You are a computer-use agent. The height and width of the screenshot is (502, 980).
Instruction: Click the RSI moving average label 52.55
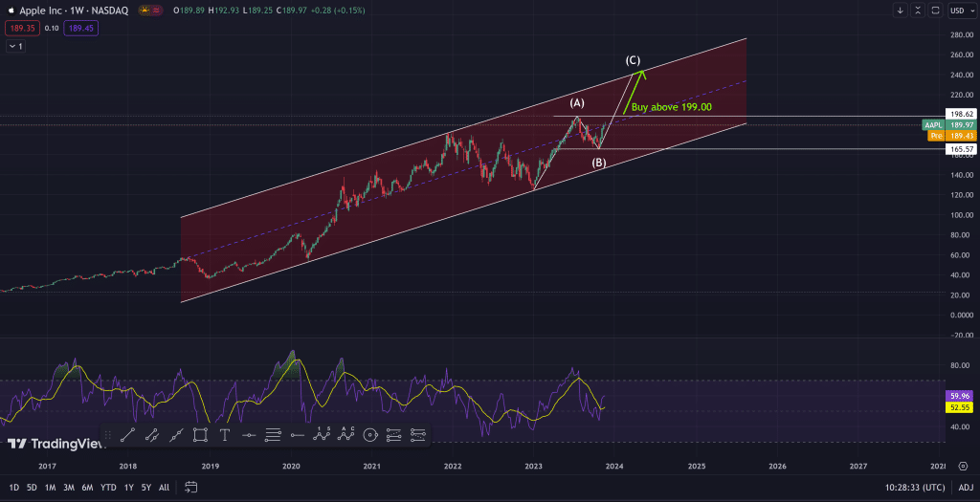point(961,407)
